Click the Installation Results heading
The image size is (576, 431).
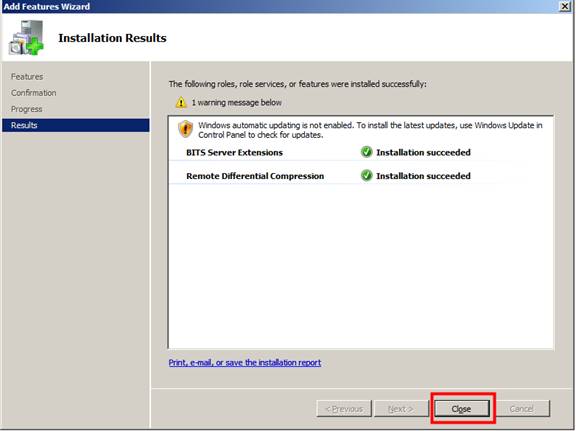pos(112,38)
